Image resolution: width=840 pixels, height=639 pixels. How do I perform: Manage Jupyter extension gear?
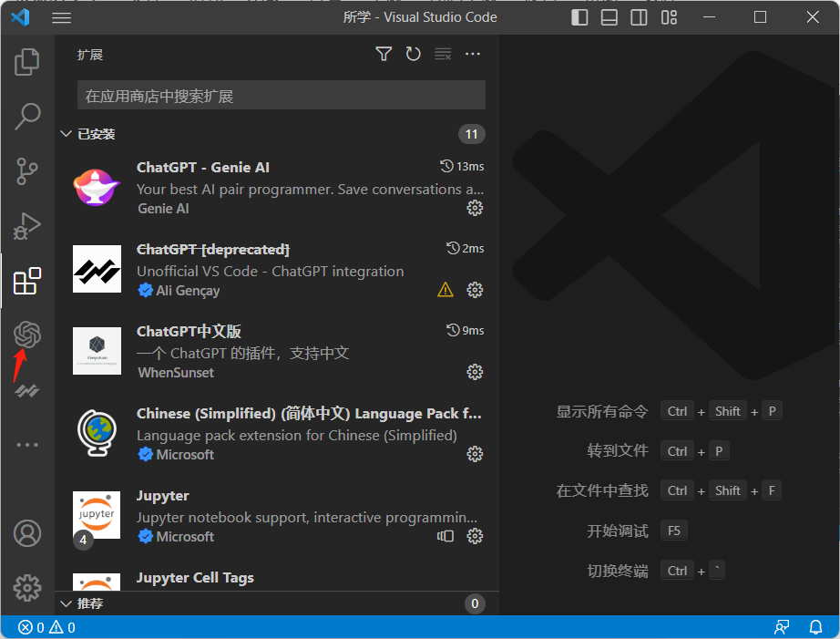tap(475, 536)
